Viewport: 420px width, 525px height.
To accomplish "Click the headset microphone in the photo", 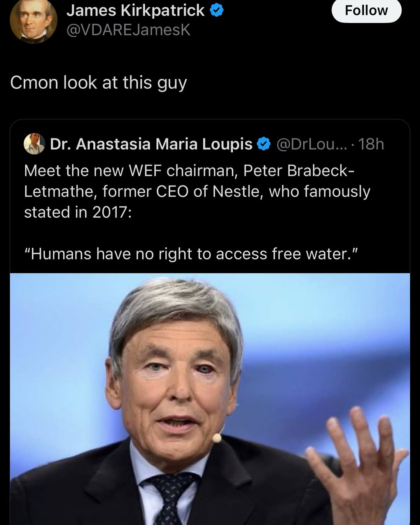I will 217,438.
